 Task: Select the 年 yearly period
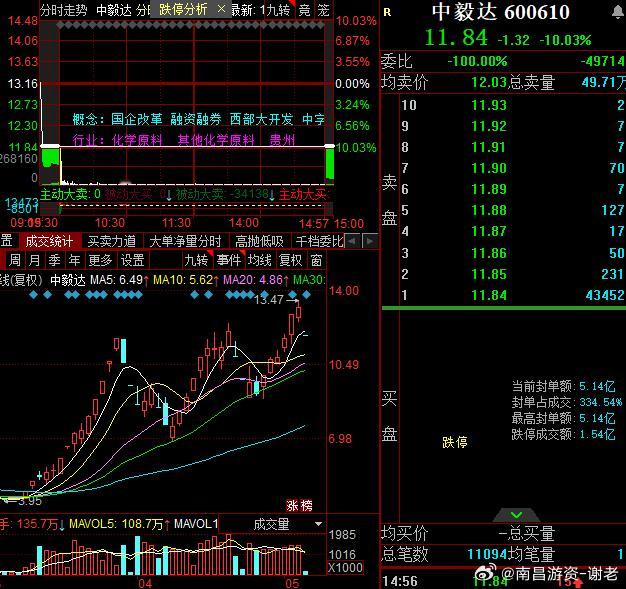click(74, 260)
